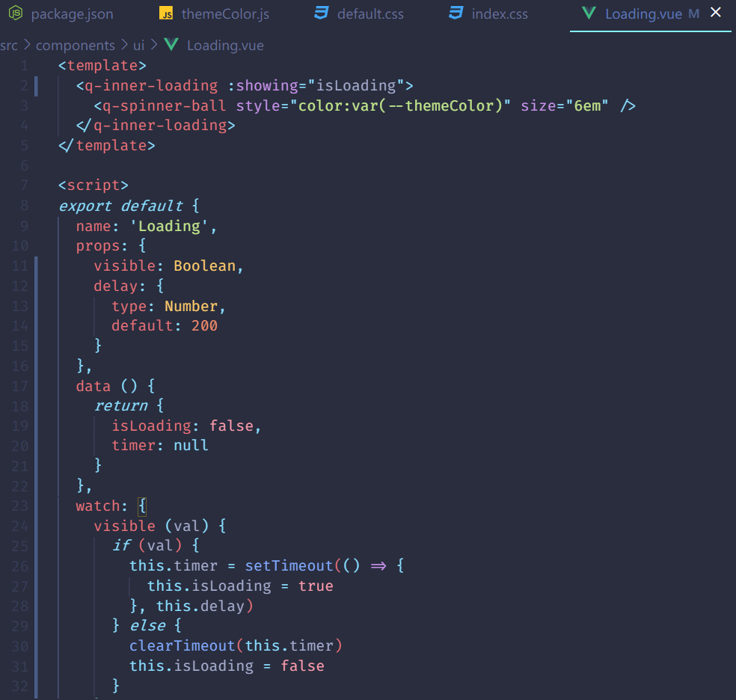Click '--themeColor' in style attribute
This screenshot has height=700, width=736.
(x=441, y=105)
